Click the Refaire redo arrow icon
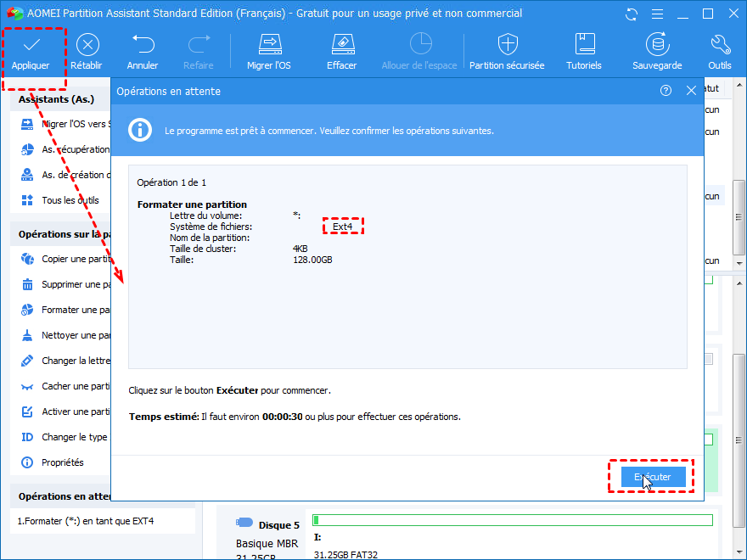The width and height of the screenshot is (747, 560). point(199,44)
